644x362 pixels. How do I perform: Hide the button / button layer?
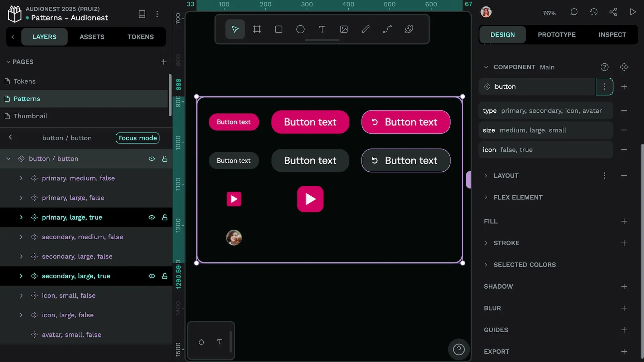tap(152, 159)
